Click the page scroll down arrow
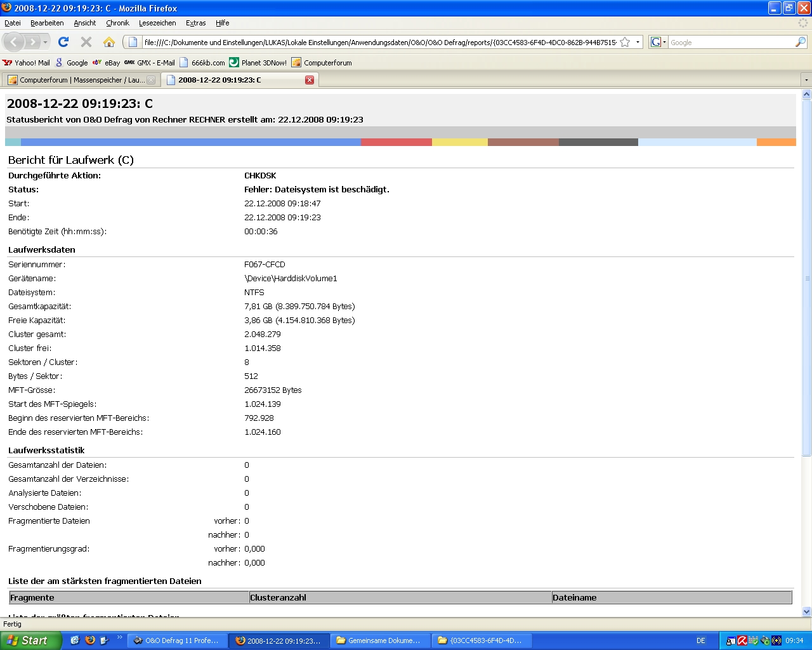The height and width of the screenshot is (650, 812). tap(806, 612)
